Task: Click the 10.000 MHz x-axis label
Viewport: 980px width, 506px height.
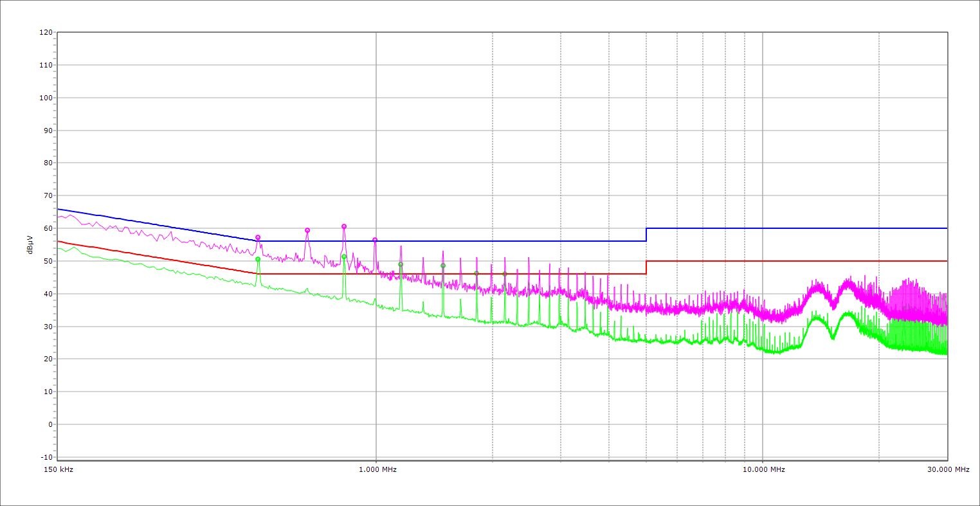Action: (x=764, y=470)
